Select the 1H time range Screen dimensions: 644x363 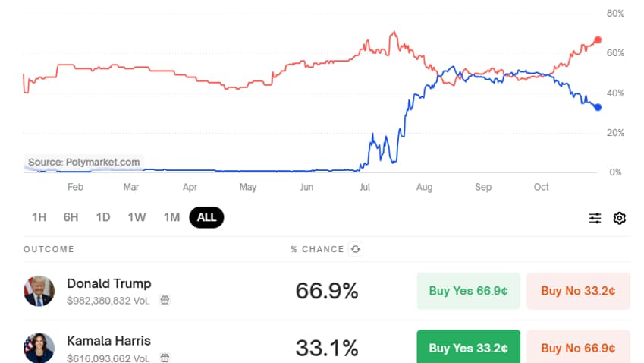[39, 217]
